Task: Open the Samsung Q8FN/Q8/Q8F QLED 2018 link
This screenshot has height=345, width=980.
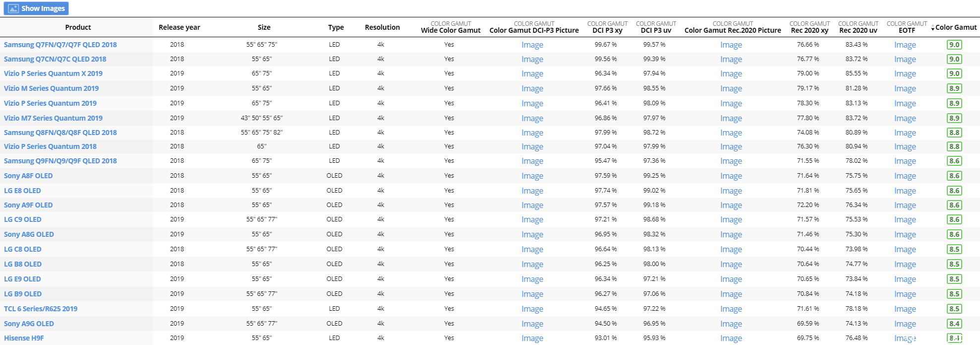Action: tap(60, 133)
